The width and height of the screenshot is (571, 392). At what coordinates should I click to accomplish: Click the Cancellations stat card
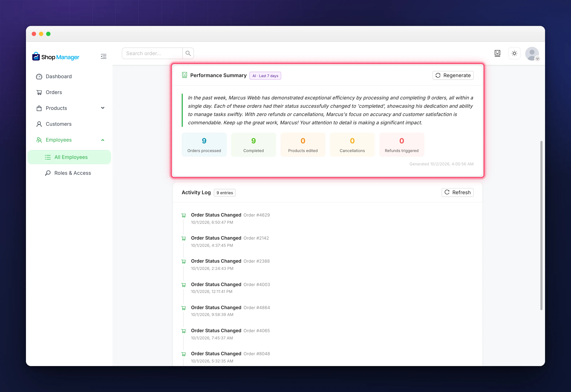pos(352,144)
